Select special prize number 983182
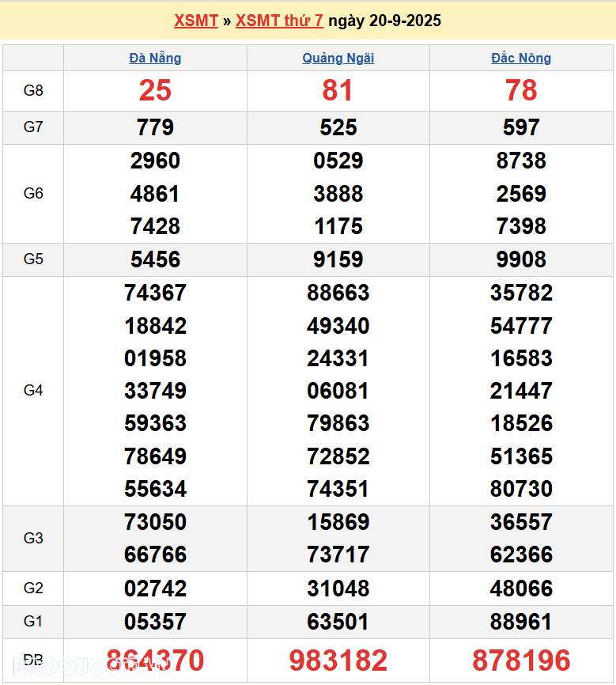 pos(338,660)
